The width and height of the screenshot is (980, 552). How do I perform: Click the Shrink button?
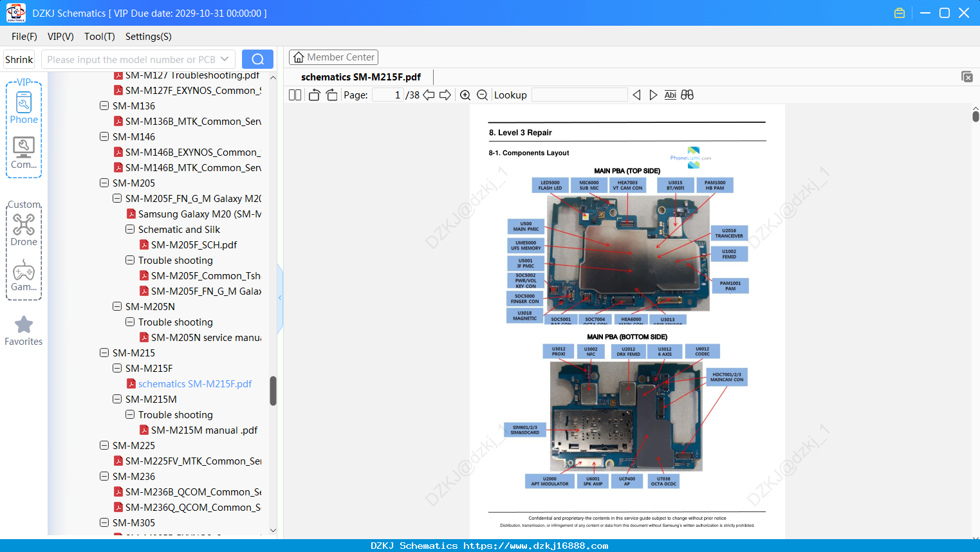(x=19, y=59)
